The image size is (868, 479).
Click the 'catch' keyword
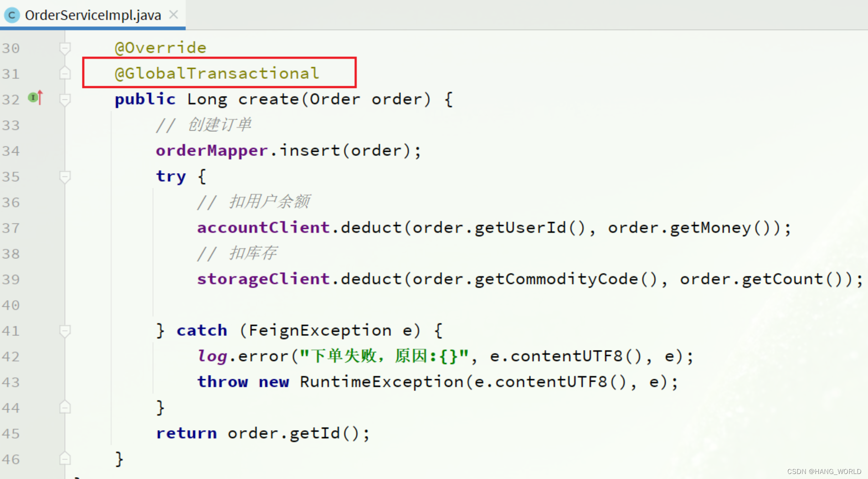point(202,330)
